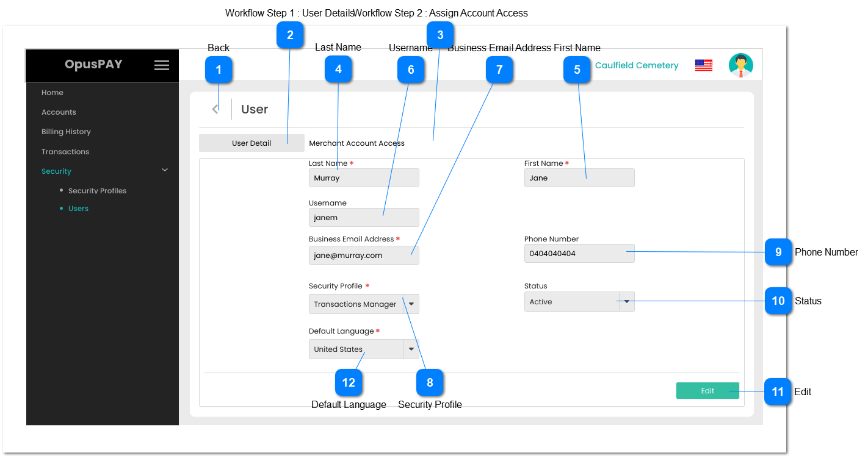Open the Default Language dropdown
868x458 pixels.
(x=411, y=349)
